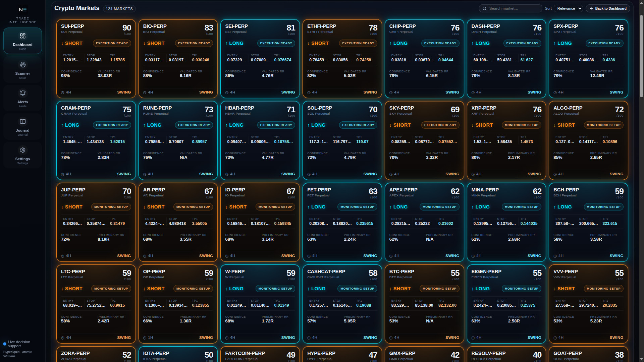Click the BTC-PERP 4H clock icon
The height and width of the screenshot is (362, 644).
(x=391, y=338)
